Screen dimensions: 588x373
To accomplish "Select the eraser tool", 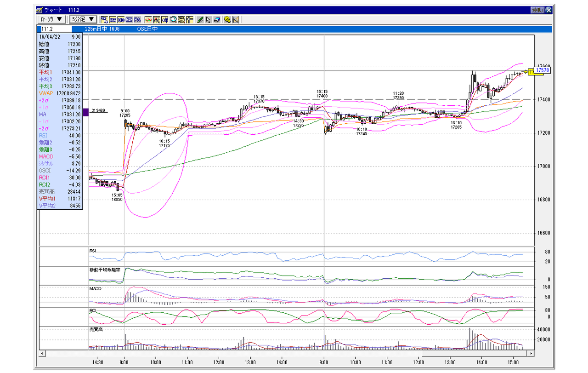I will pyautogui.click(x=217, y=19).
